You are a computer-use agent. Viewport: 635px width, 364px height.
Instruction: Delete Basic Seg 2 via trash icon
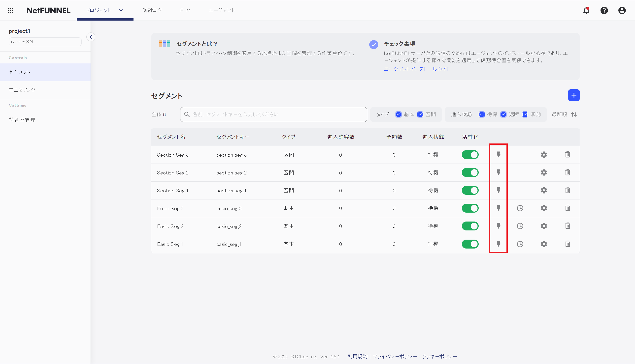click(x=567, y=226)
